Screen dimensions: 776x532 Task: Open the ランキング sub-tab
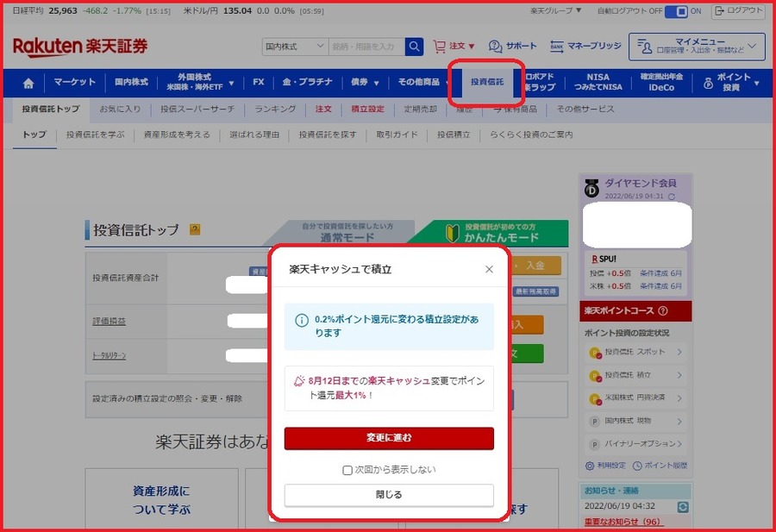point(275,110)
